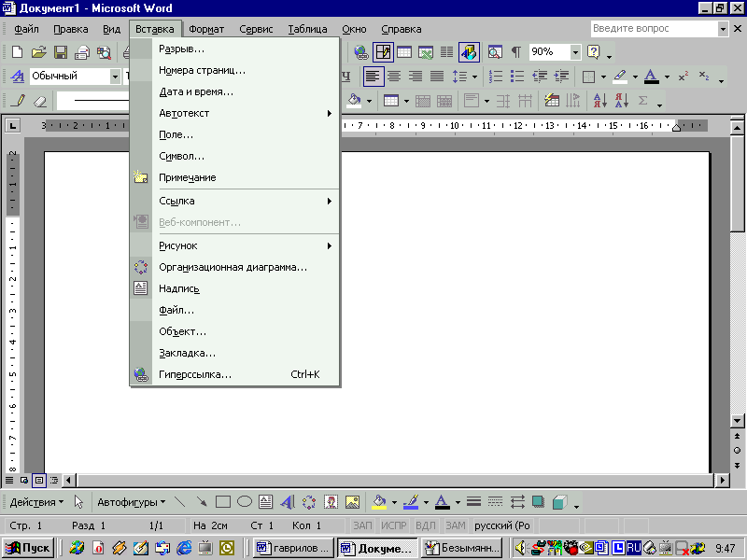Image resolution: width=747 pixels, height=560 pixels.
Task: Open the zoom percentage dropdown arrow
Action: pyautogui.click(x=575, y=52)
